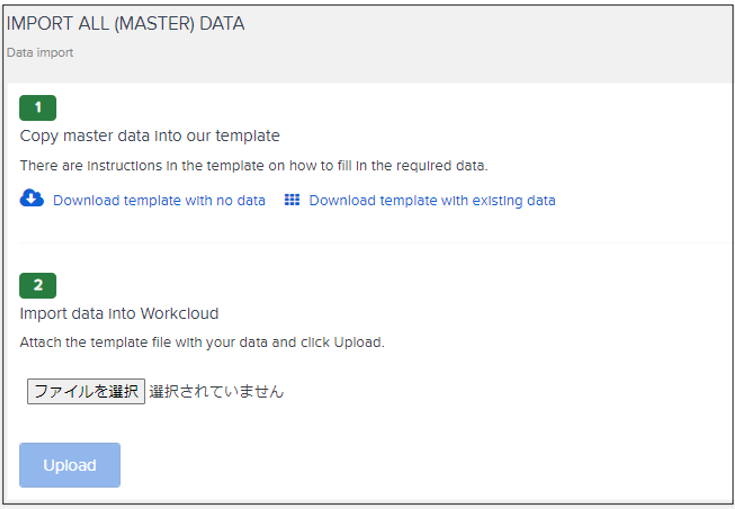
Task: Click the "Attach the template file" instruction text
Action: tap(202, 342)
